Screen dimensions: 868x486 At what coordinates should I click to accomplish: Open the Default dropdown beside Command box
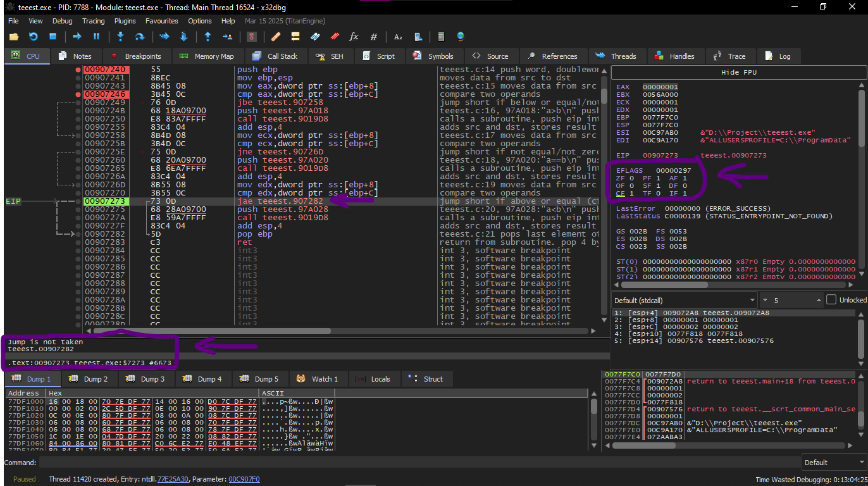833,463
